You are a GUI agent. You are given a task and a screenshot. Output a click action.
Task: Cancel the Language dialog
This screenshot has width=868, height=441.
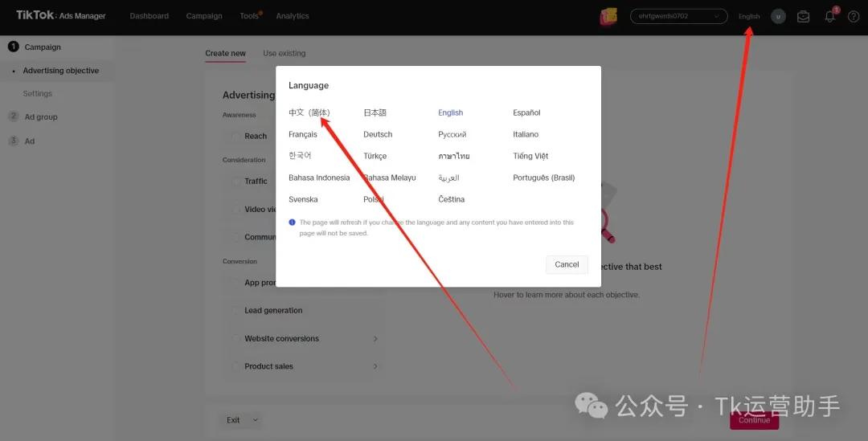tap(567, 264)
